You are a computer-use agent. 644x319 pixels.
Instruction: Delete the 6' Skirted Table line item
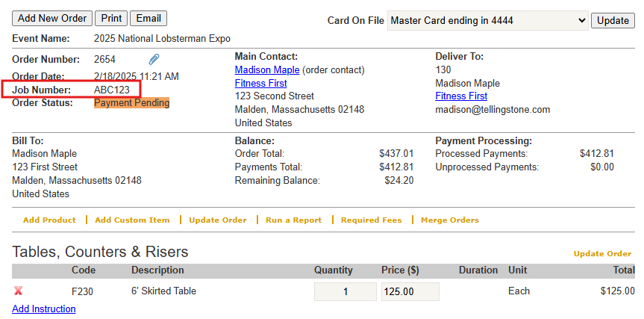pyautogui.click(x=18, y=291)
